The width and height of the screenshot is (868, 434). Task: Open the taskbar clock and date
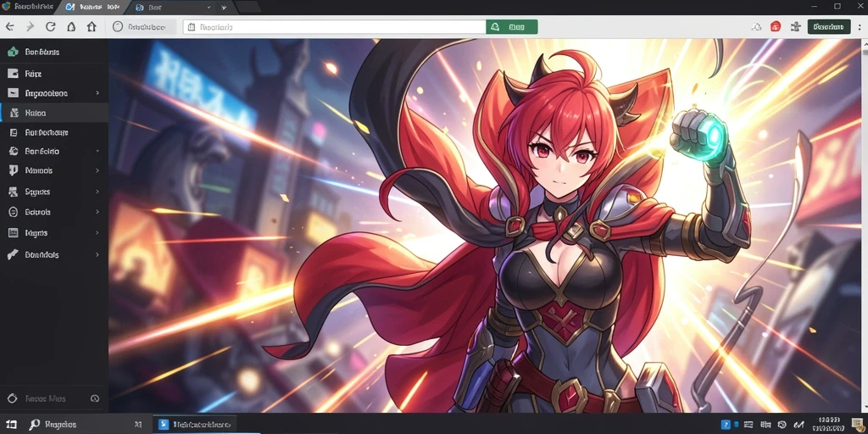tap(829, 425)
